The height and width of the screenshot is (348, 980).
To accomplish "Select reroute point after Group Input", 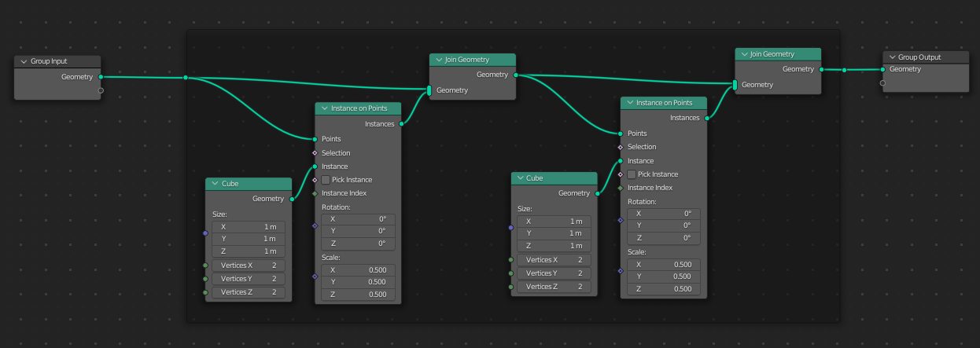I will click(185, 78).
